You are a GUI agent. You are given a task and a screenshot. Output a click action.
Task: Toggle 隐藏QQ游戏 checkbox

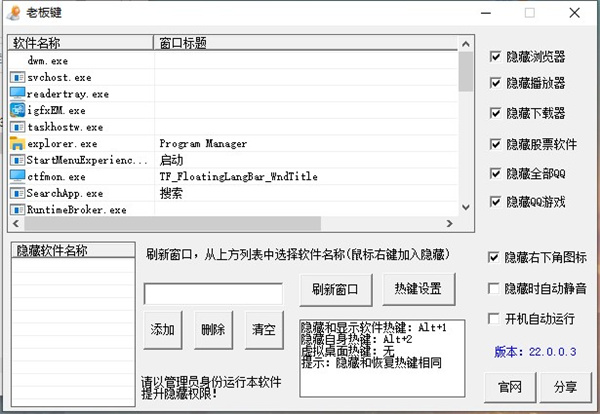[495, 202]
